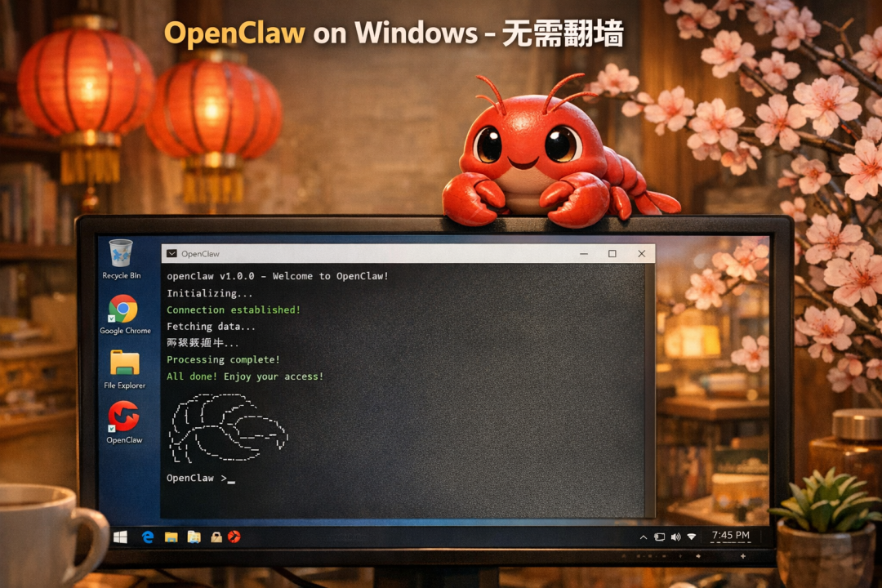
Task: Open the volume speaker tray icon
Action: 675,537
